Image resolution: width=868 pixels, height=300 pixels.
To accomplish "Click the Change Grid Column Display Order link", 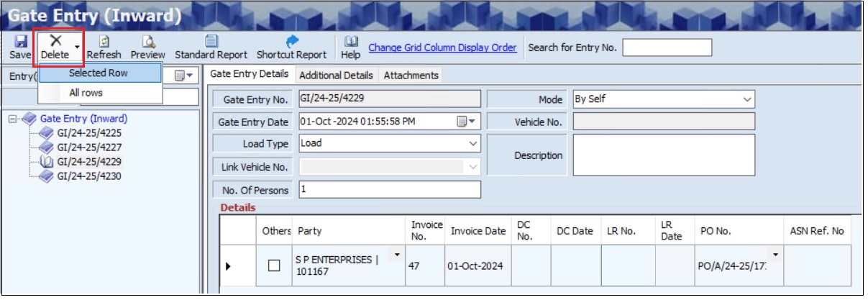I will click(442, 48).
